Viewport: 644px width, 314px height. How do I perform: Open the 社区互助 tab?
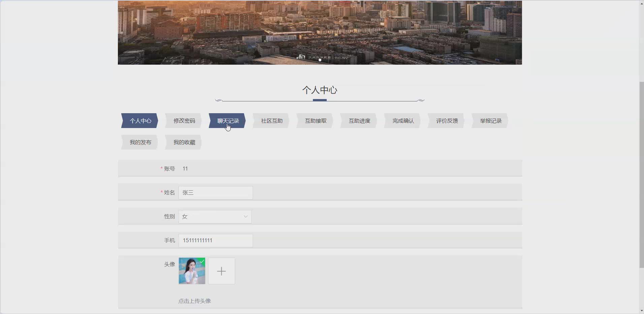pos(271,121)
